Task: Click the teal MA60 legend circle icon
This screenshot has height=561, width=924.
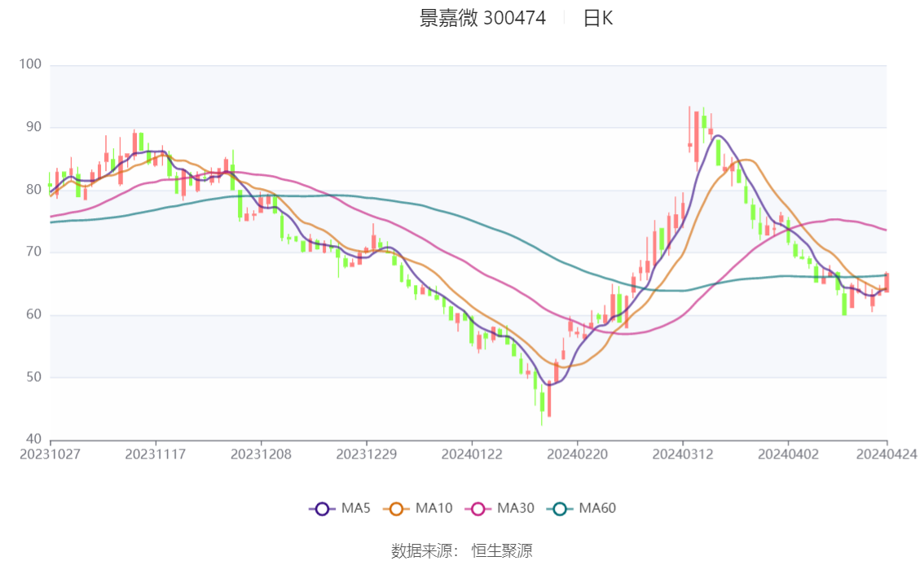Action: pos(560,509)
